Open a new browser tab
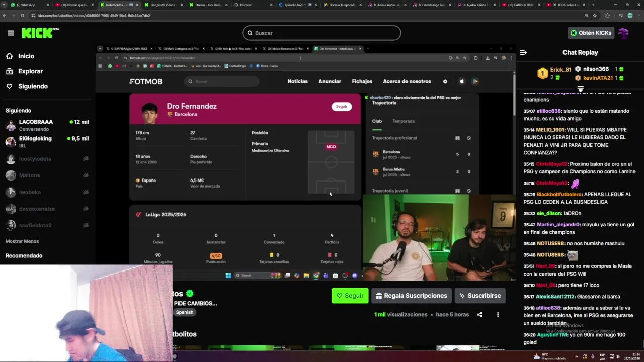The width and height of the screenshot is (644, 362). tap(593, 5)
